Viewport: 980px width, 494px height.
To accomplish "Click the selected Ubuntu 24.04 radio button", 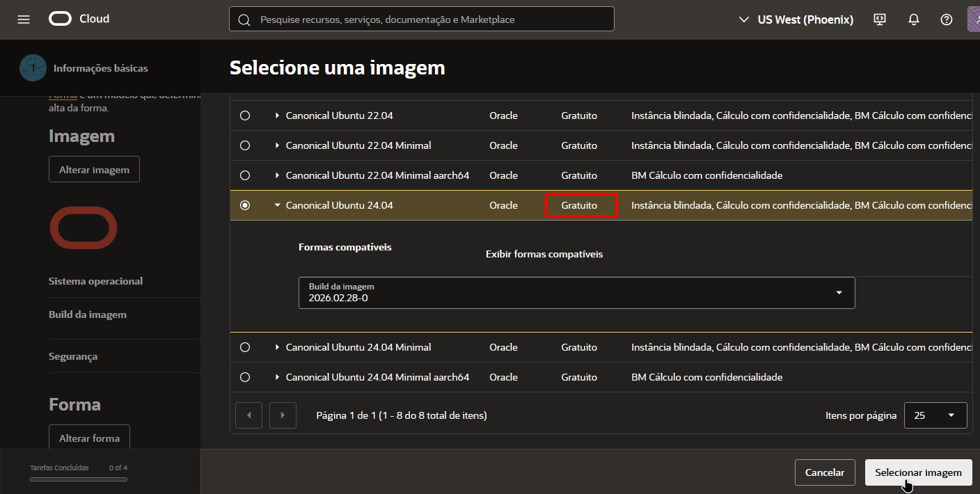I will tap(245, 205).
